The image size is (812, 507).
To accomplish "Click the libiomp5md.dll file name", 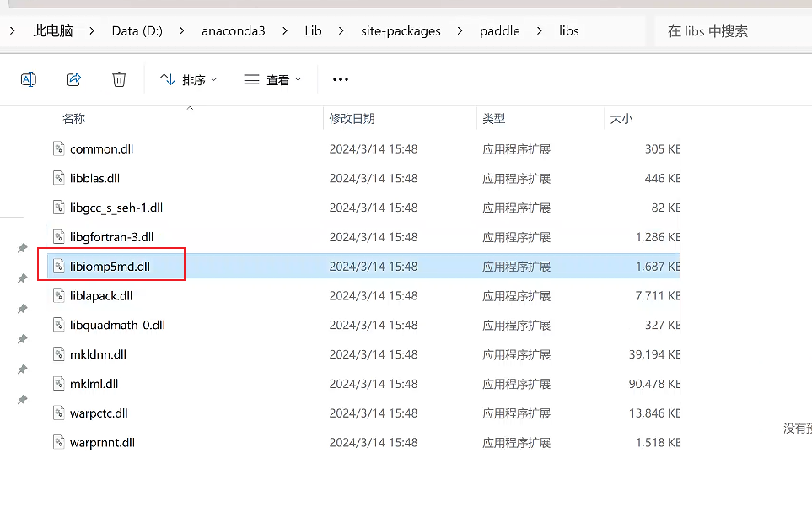I will tap(110, 267).
